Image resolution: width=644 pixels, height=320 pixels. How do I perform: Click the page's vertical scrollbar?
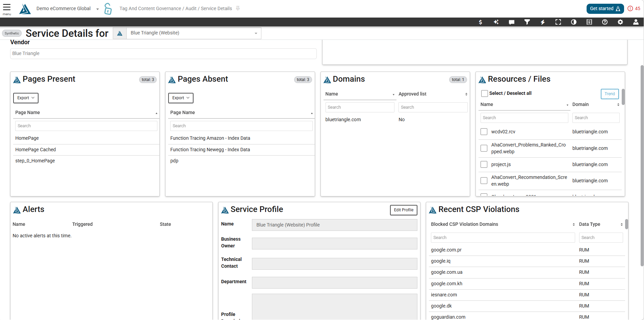click(642, 165)
